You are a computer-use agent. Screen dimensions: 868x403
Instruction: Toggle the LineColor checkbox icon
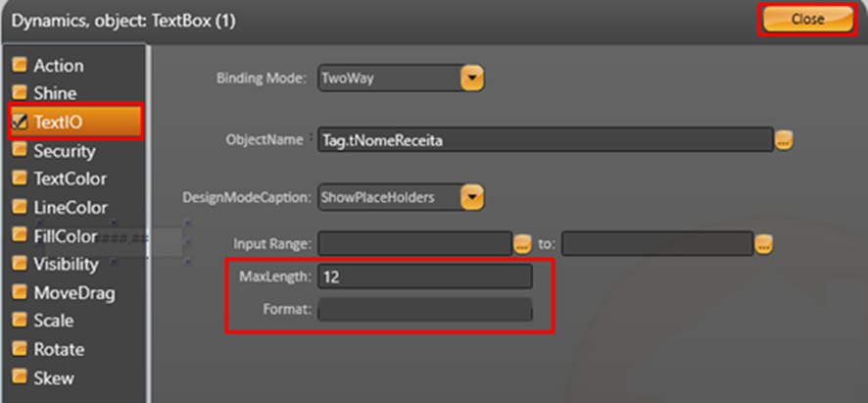(x=19, y=208)
